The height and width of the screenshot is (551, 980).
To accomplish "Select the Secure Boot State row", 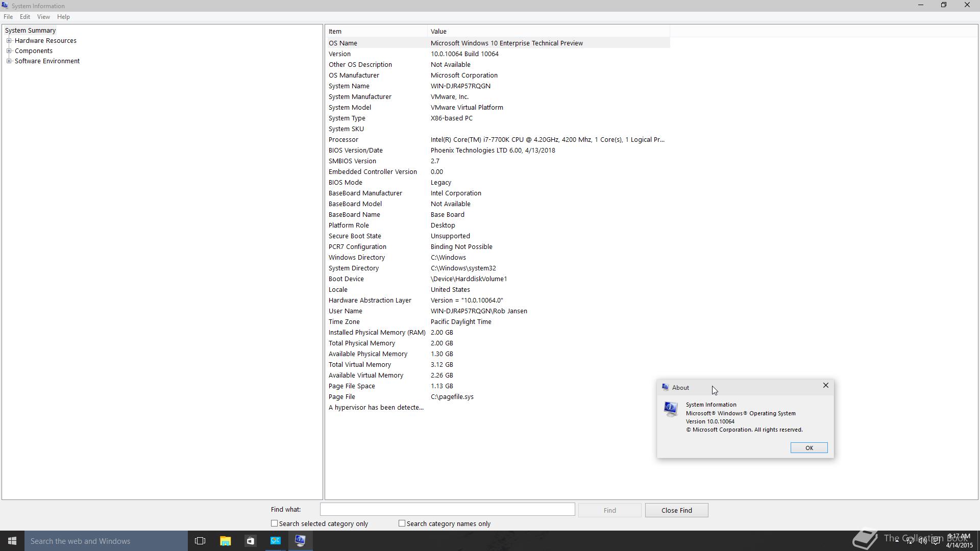I will [x=498, y=236].
